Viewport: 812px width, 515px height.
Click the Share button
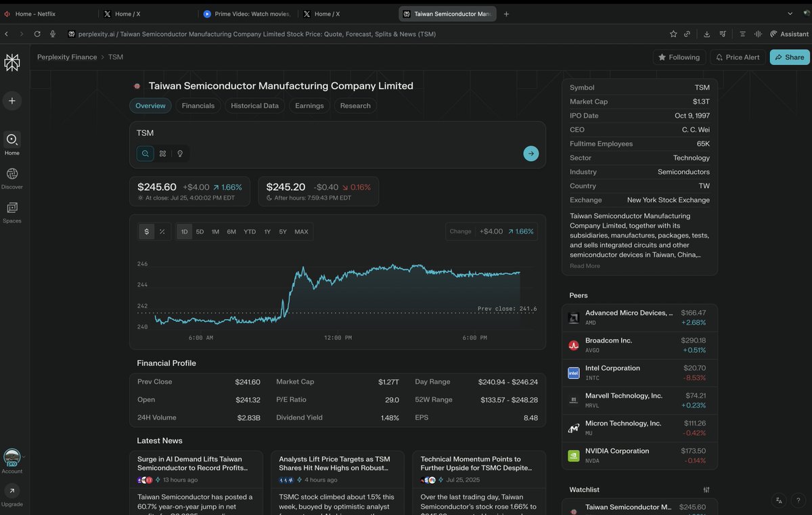[790, 58]
